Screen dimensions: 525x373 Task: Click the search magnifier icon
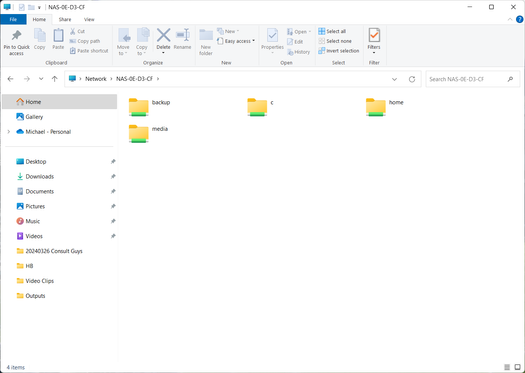click(x=510, y=79)
